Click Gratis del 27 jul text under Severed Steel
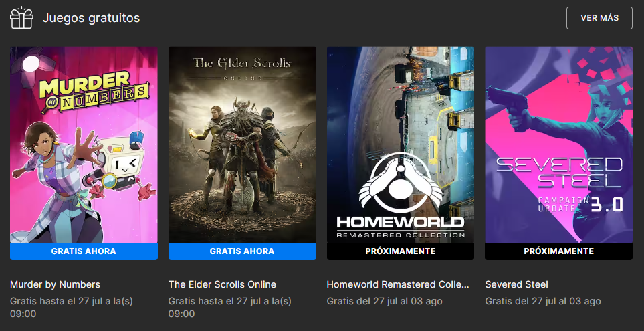This screenshot has height=331, width=644. [x=543, y=301]
